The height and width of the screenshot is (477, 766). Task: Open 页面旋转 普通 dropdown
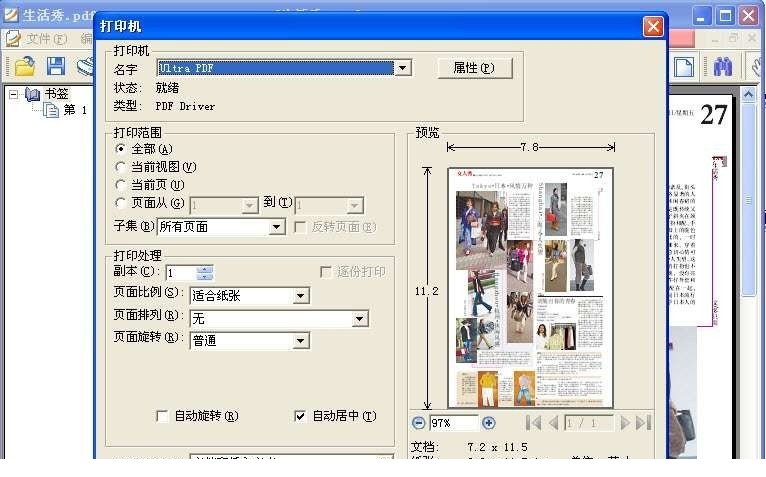pos(300,341)
